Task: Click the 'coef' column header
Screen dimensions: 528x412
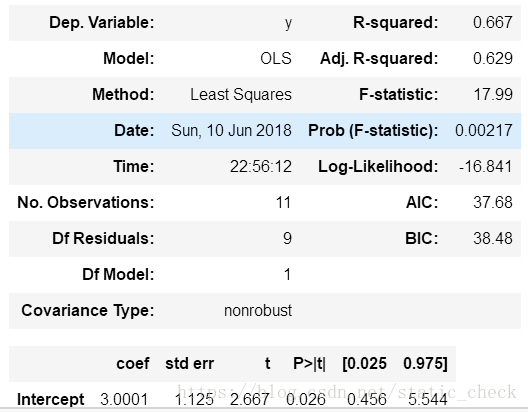Action: [x=133, y=364]
